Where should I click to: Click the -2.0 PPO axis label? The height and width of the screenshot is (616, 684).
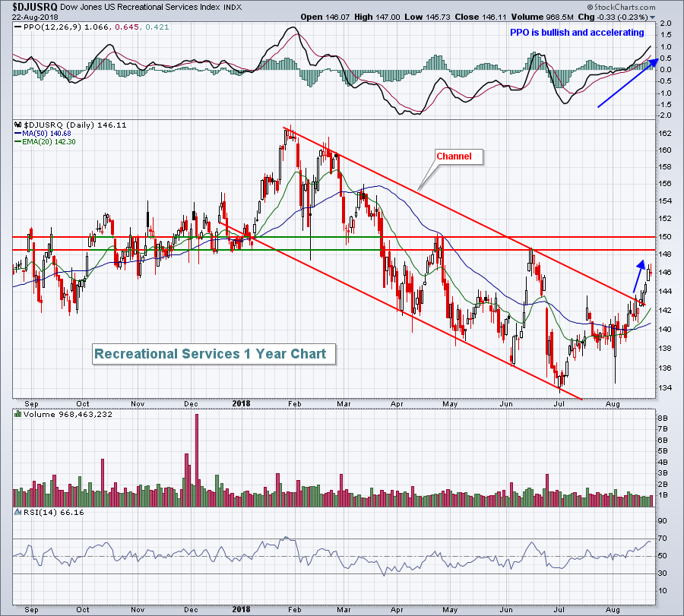click(x=664, y=115)
